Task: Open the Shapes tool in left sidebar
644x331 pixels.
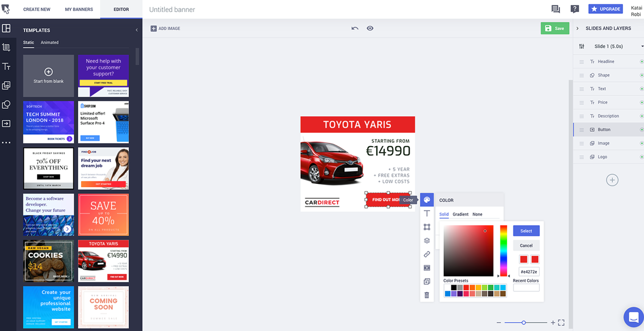Action: (6, 105)
